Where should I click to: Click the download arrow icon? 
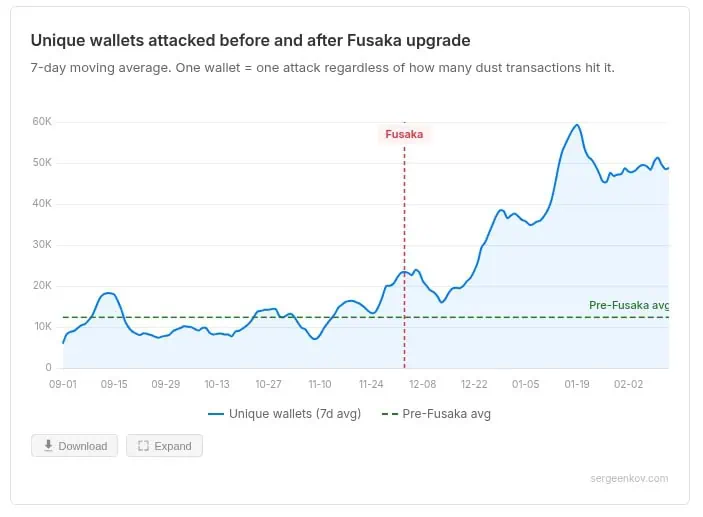click(47, 446)
